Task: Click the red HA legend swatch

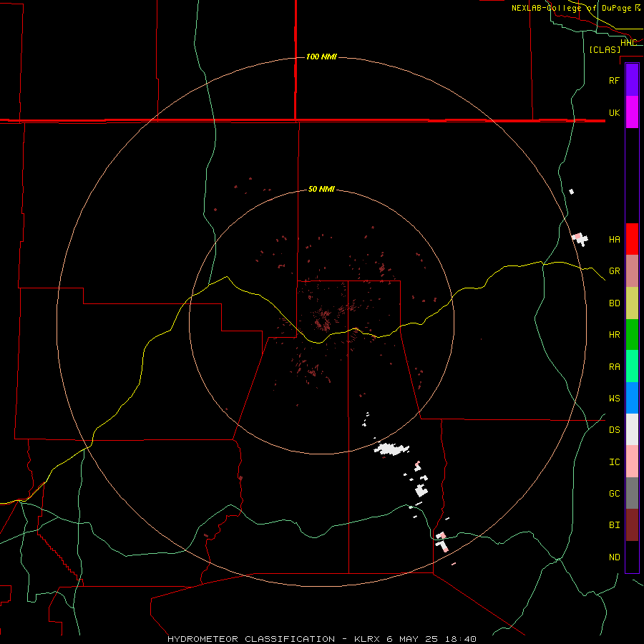Action: click(632, 239)
